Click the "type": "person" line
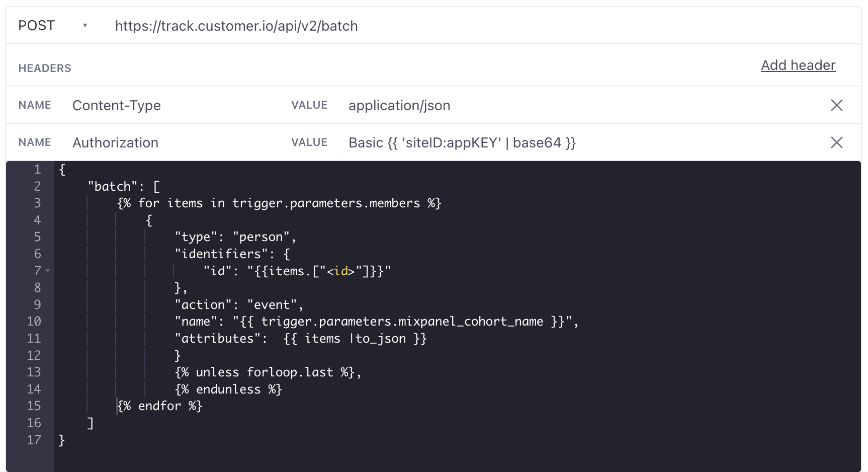 [235, 237]
